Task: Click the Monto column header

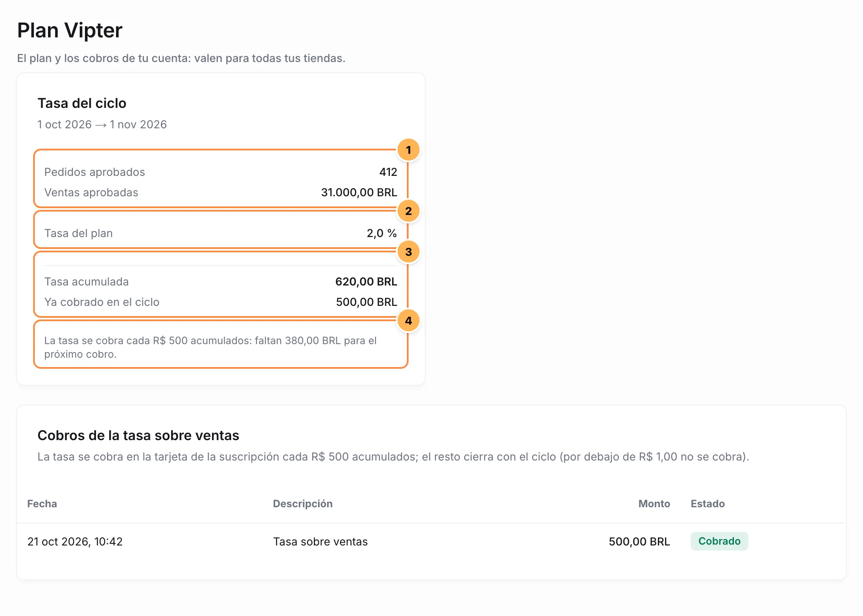Action: pos(654,504)
